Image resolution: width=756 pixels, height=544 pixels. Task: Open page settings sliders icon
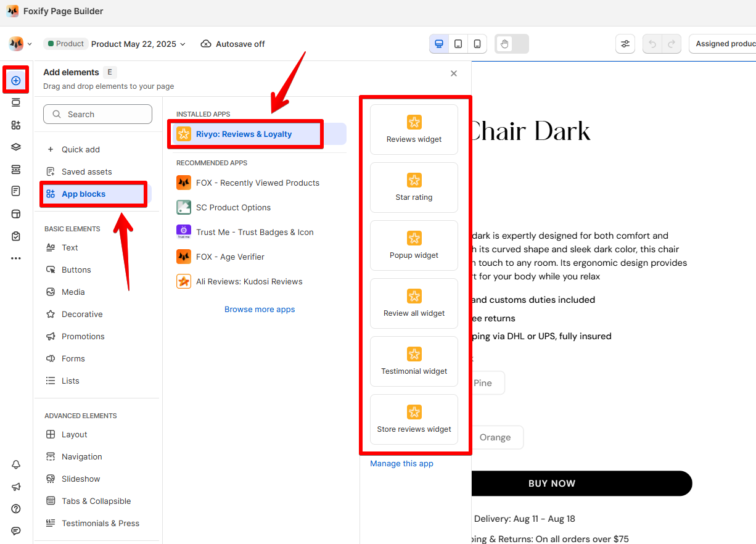point(625,44)
